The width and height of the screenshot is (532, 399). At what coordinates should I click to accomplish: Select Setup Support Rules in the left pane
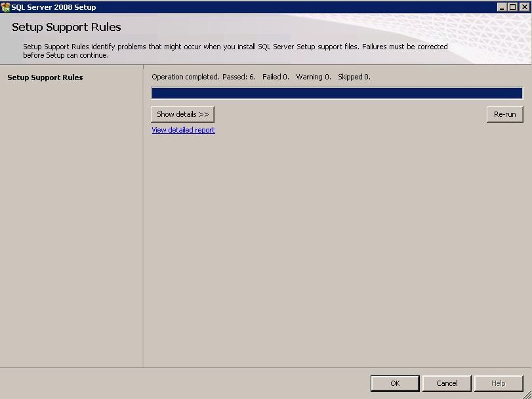pos(47,77)
